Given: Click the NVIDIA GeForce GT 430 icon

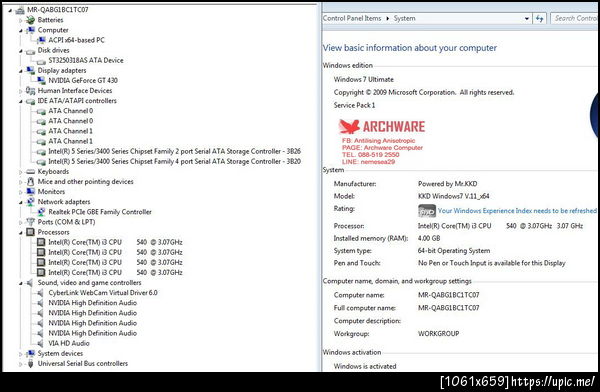Looking at the screenshot, I should pyautogui.click(x=41, y=80).
